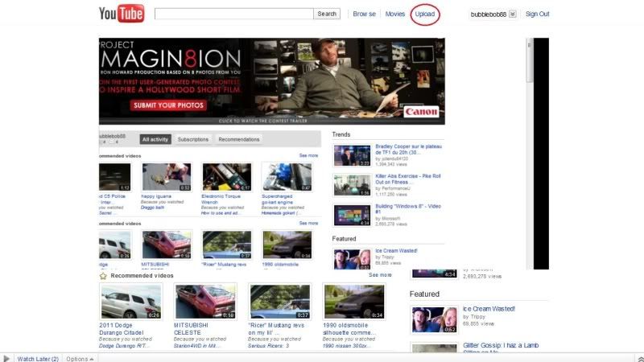Screen dimensions: 644x362
Task: Click the star icon beside Recommended videos
Action: (x=103, y=276)
